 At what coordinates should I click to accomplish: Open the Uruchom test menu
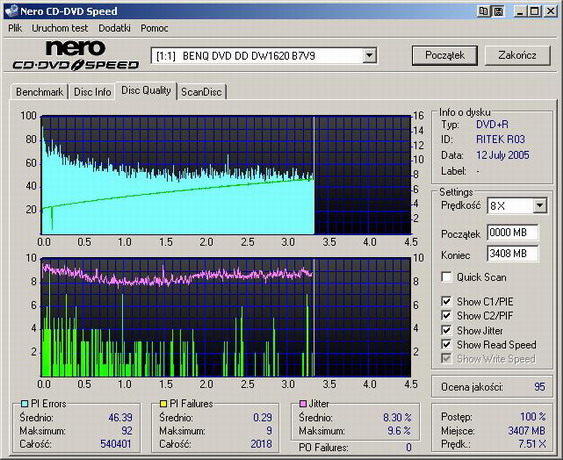tap(60, 28)
